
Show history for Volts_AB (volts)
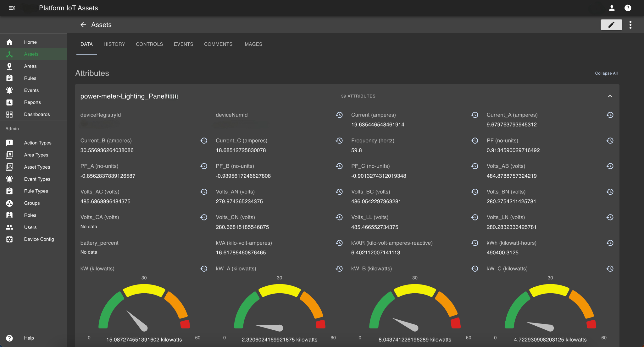(x=610, y=166)
